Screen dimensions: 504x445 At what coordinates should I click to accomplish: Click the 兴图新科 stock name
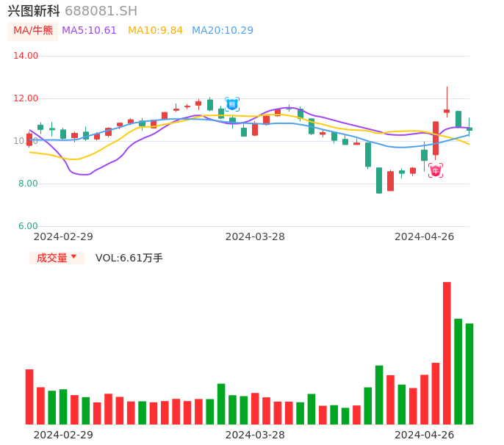tap(34, 11)
